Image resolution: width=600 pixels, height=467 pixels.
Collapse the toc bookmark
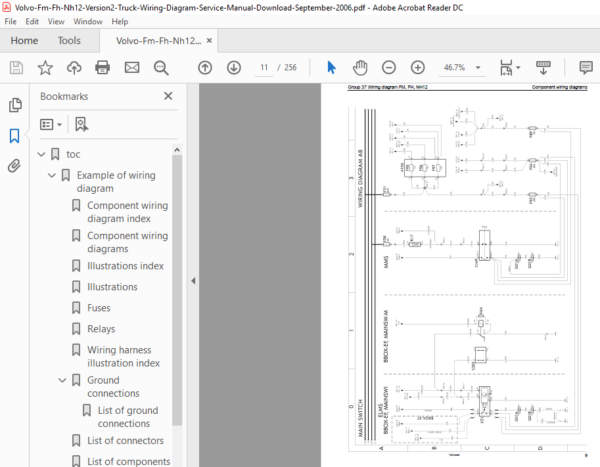[41, 155]
